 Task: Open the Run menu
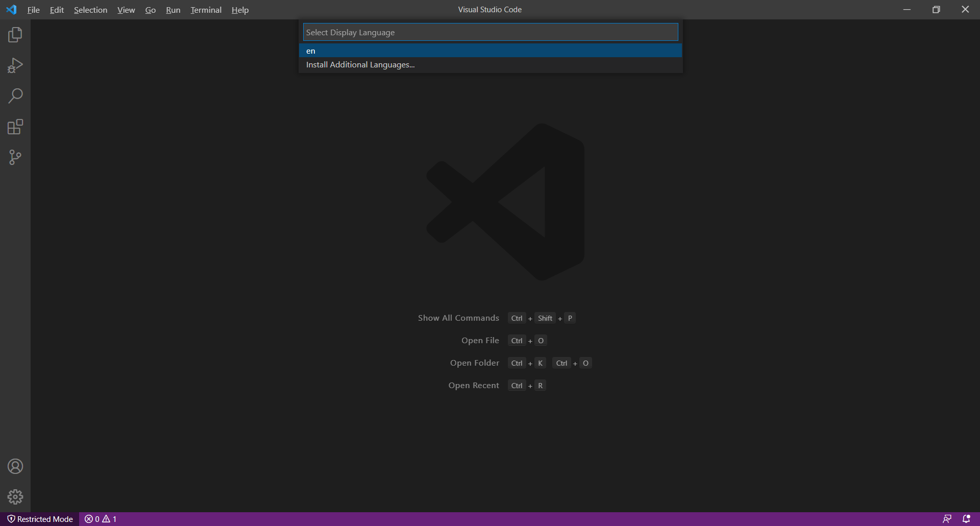pos(173,10)
